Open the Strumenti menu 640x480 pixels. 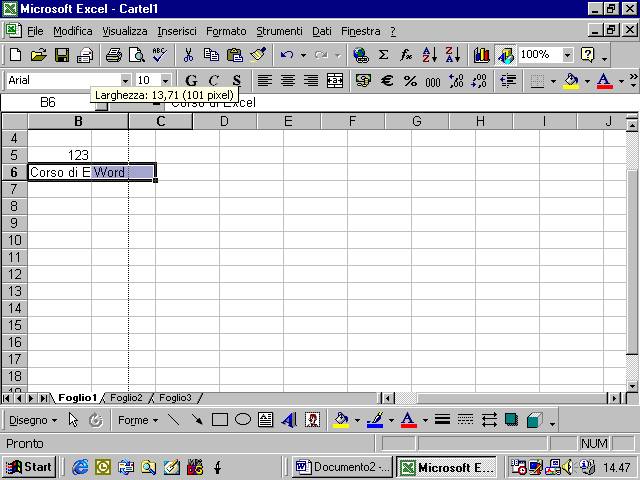tap(279, 31)
